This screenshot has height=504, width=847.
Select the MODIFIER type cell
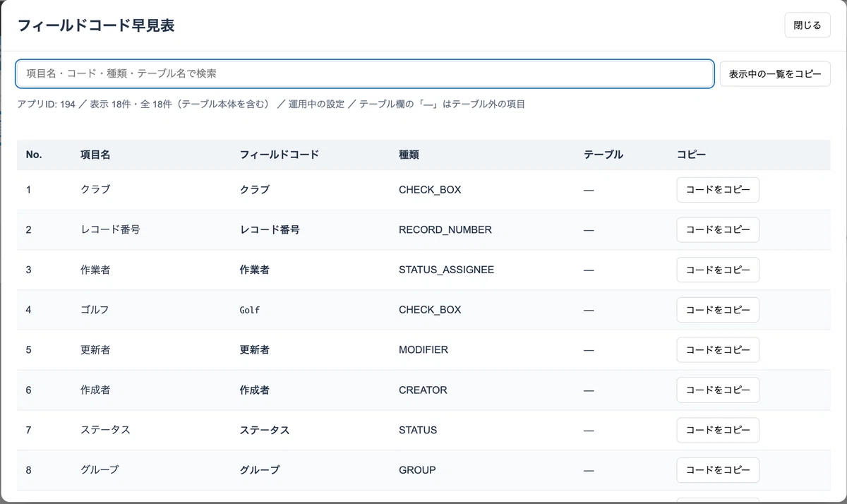pos(423,350)
